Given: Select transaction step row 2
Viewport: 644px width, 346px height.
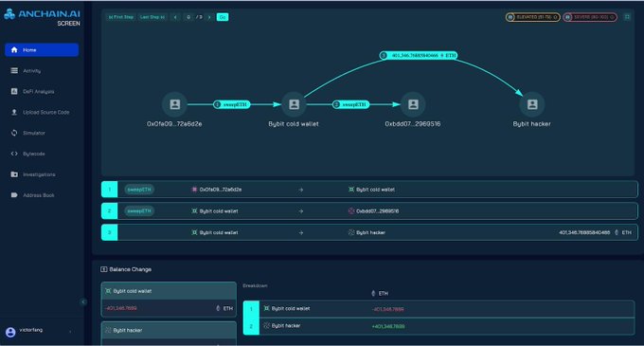Looking at the screenshot, I should coord(369,210).
